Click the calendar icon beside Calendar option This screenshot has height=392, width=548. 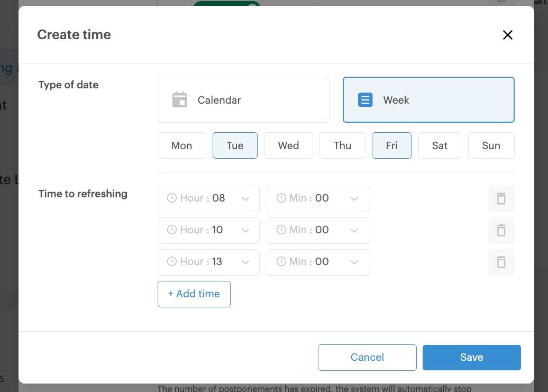180,99
